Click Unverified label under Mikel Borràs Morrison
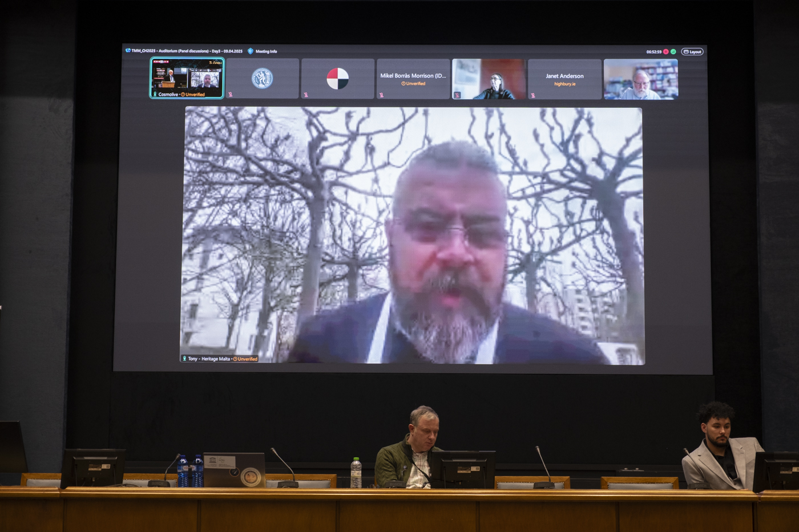This screenshot has height=532, width=799. (x=413, y=84)
